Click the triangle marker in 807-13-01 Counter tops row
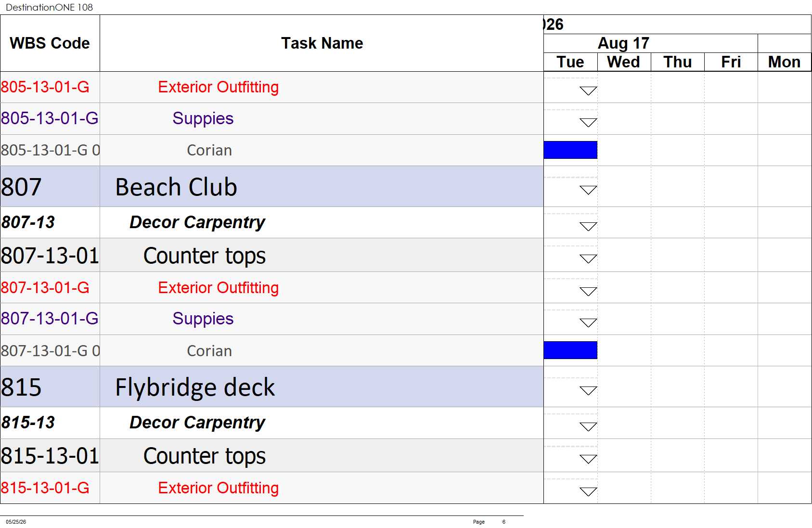812x528 pixels. [588, 258]
